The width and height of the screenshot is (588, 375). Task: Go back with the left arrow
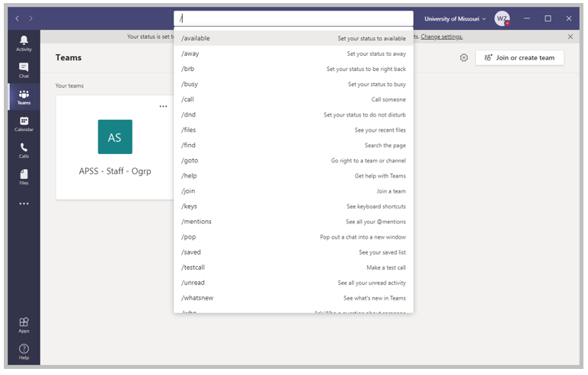[18, 18]
